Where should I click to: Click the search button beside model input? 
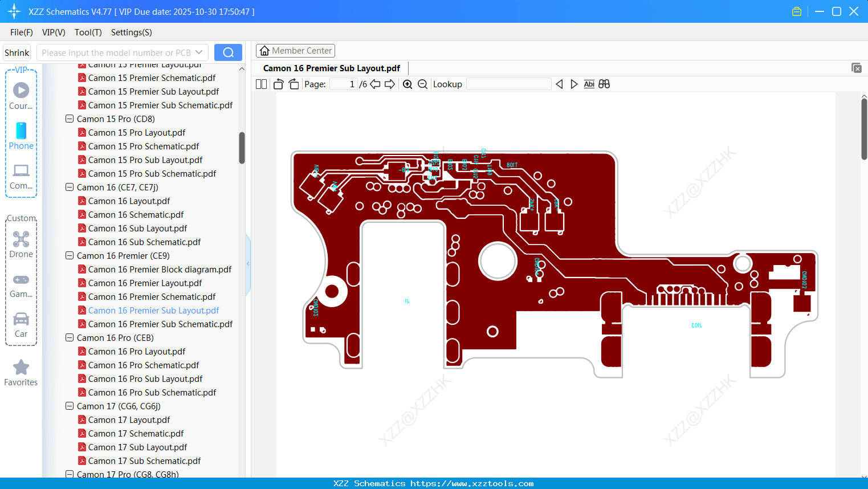[228, 52]
